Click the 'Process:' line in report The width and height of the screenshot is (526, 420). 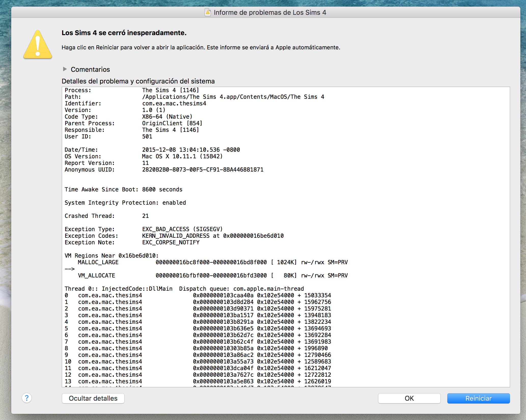pyautogui.click(x=132, y=90)
